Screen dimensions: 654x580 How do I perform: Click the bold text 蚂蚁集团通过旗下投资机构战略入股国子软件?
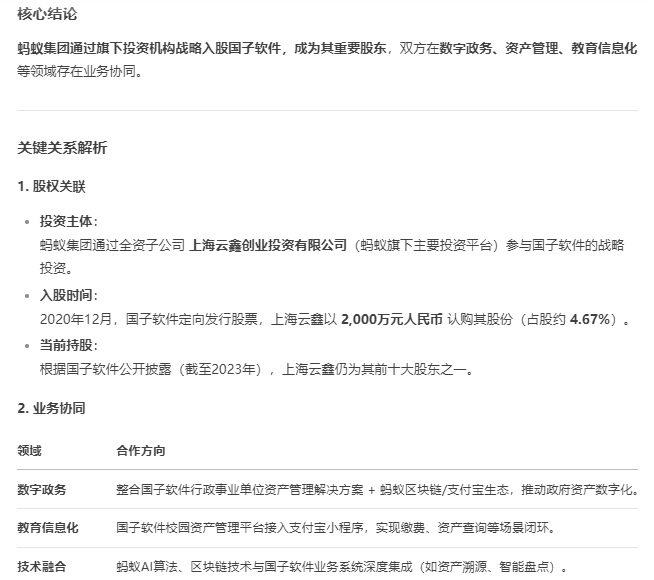click(x=149, y=48)
